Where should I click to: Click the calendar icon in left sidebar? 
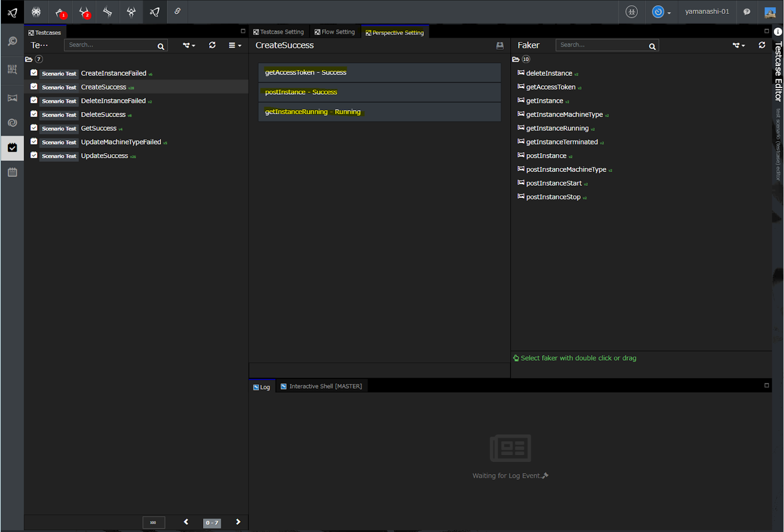tap(12, 172)
